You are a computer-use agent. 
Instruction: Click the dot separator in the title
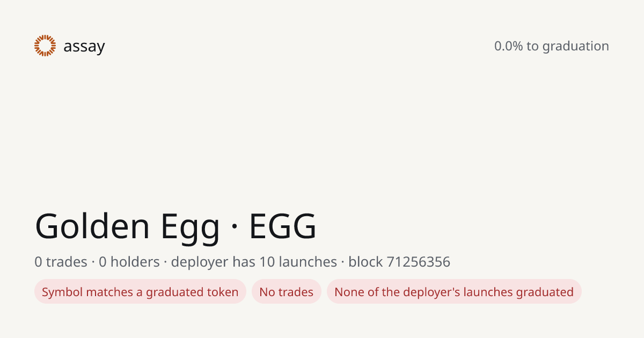point(235,226)
